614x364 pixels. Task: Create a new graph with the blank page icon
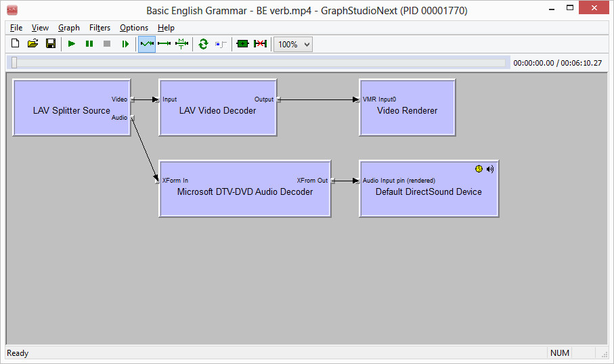16,43
